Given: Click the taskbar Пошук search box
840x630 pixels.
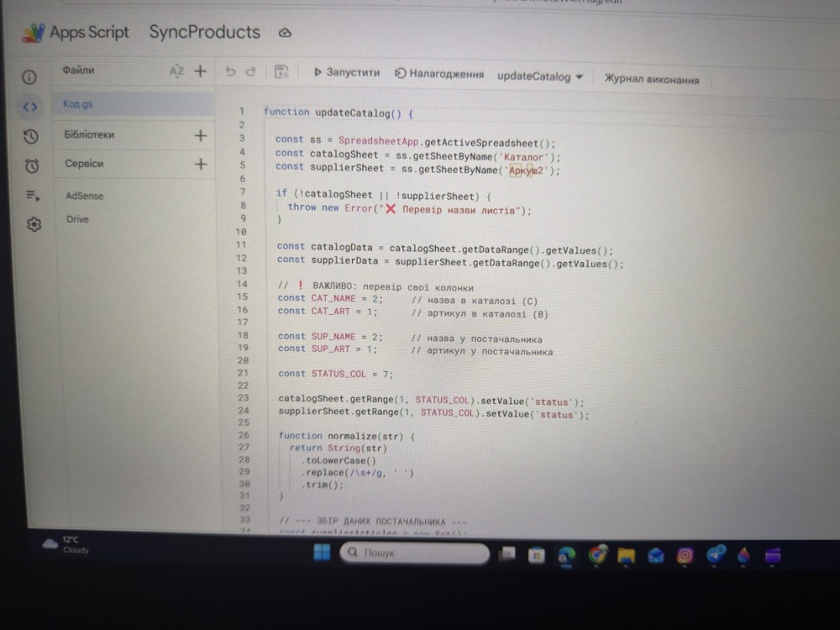Looking at the screenshot, I should pyautogui.click(x=415, y=553).
